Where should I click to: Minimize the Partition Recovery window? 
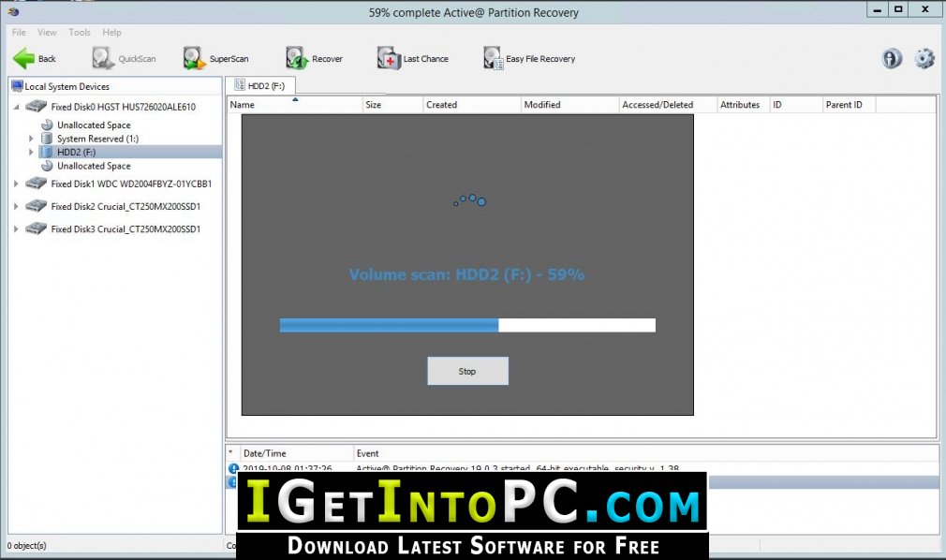point(878,9)
